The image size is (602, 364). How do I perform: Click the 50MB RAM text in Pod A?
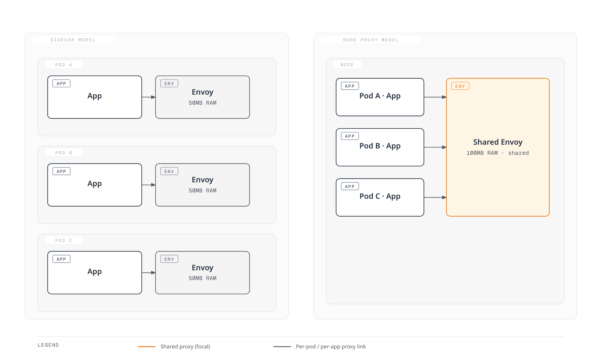tap(203, 103)
